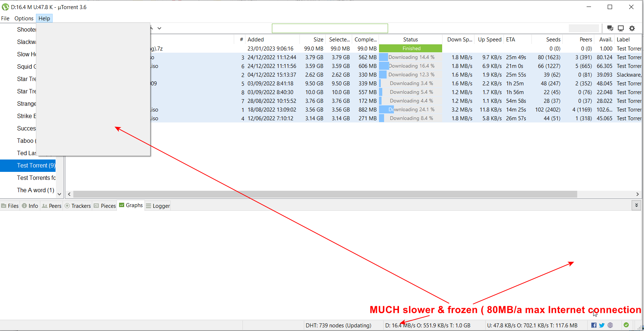Expand the toolbar down-chevron
Screen dimensions: 644x331
(x=159, y=28)
